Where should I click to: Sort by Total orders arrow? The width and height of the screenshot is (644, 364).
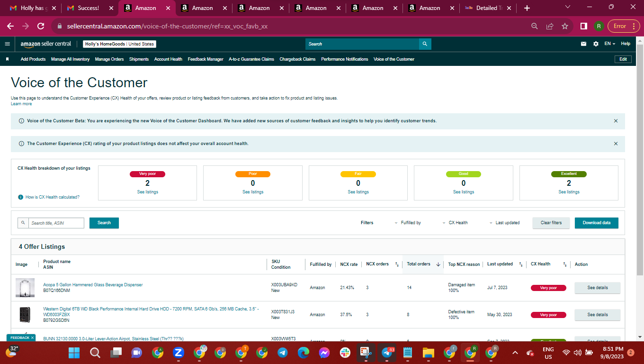point(438,264)
